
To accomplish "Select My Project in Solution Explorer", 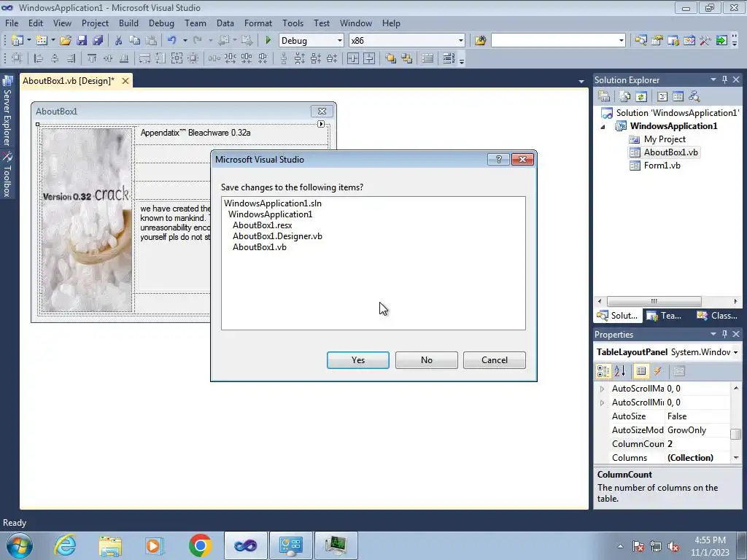I will click(x=665, y=139).
